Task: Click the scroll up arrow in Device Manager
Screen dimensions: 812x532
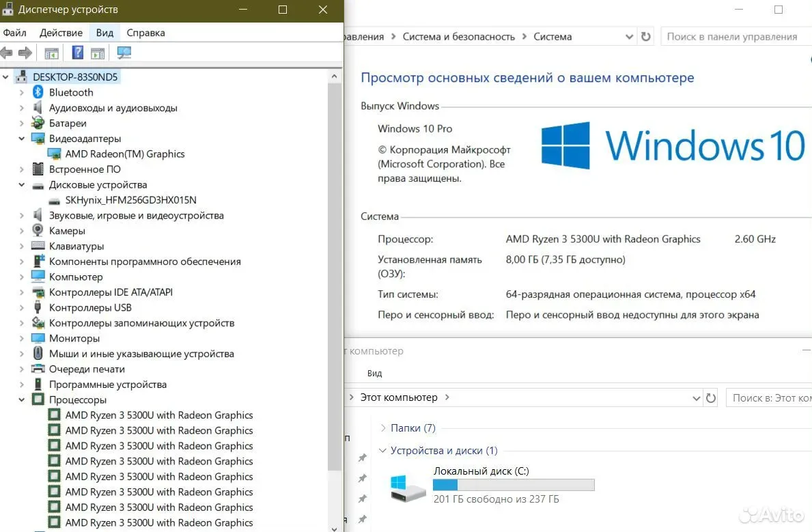Action: click(335, 76)
